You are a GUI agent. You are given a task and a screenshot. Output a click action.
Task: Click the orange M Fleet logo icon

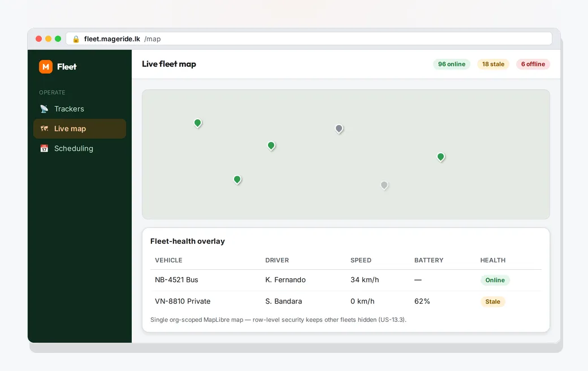click(46, 67)
